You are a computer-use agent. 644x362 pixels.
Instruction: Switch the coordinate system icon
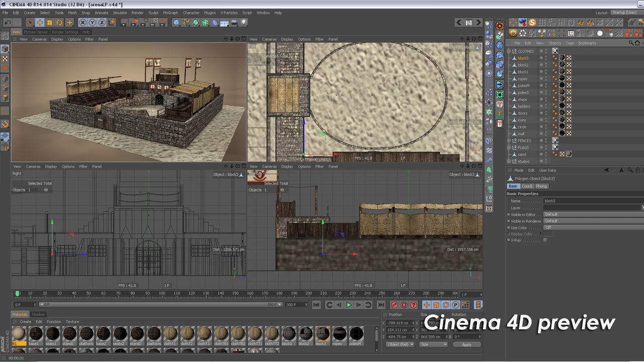click(112, 23)
